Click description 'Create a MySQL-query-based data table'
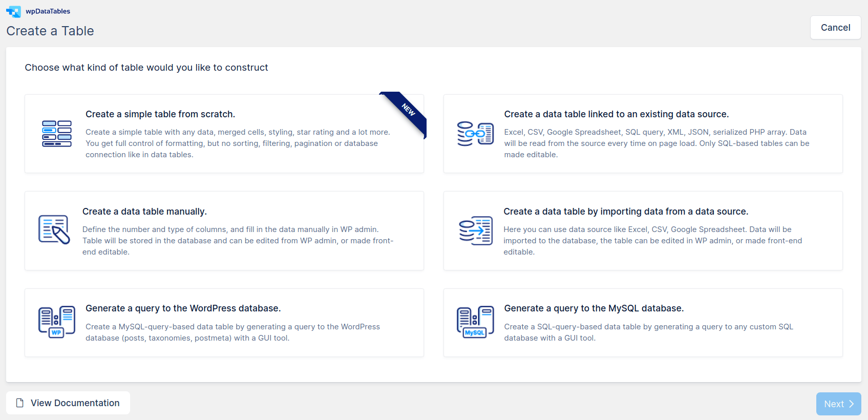 233,332
